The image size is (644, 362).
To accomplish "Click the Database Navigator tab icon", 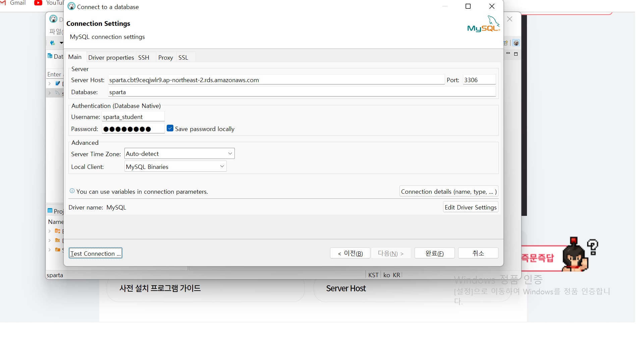I will tap(50, 56).
